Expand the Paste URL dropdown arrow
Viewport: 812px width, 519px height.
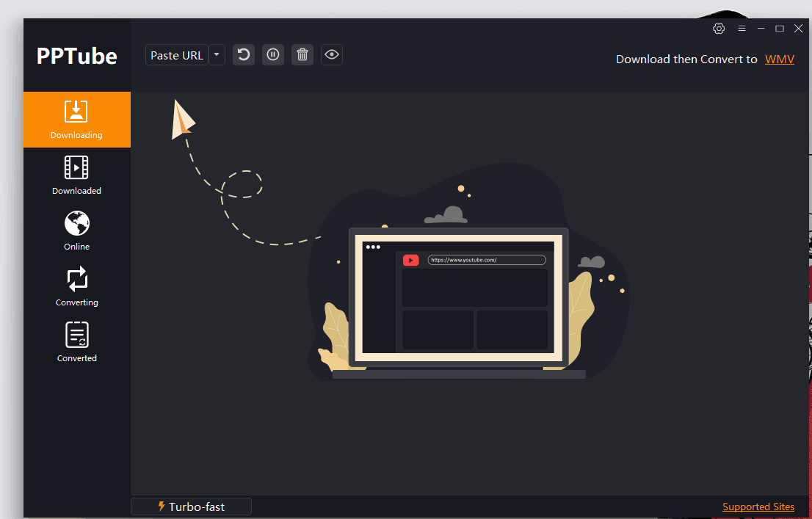[217, 55]
